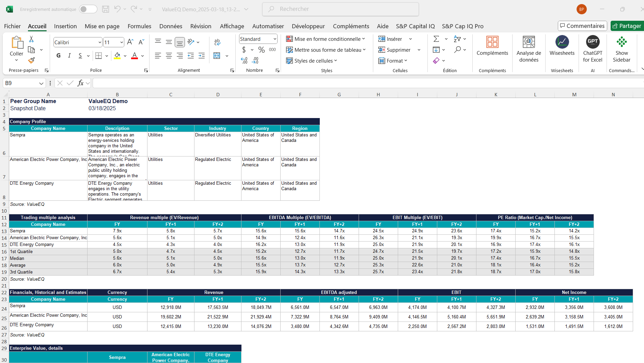Toggle the Wrap Text button
The height and width of the screenshot is (363, 644).
(217, 42)
